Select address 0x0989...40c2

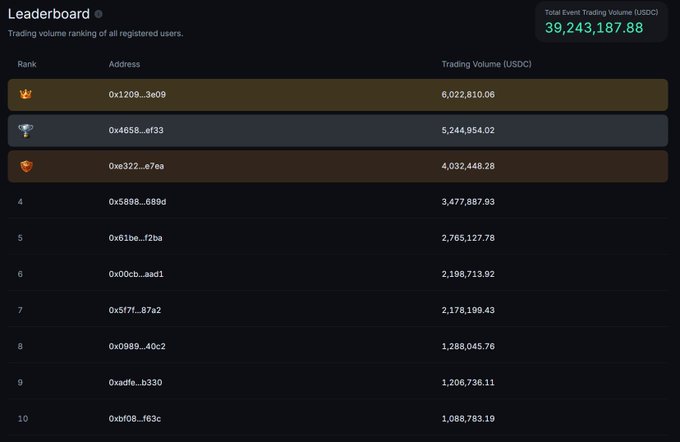137,346
